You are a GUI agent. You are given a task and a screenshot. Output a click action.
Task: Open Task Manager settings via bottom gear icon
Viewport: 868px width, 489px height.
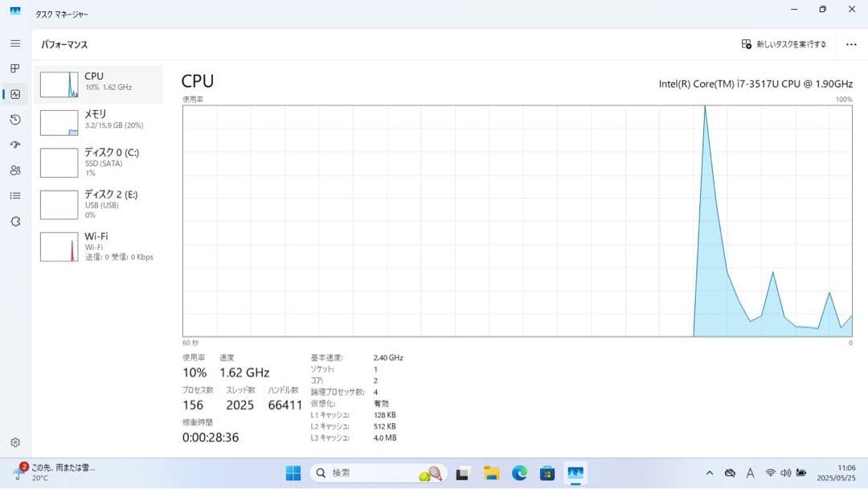tap(14, 442)
